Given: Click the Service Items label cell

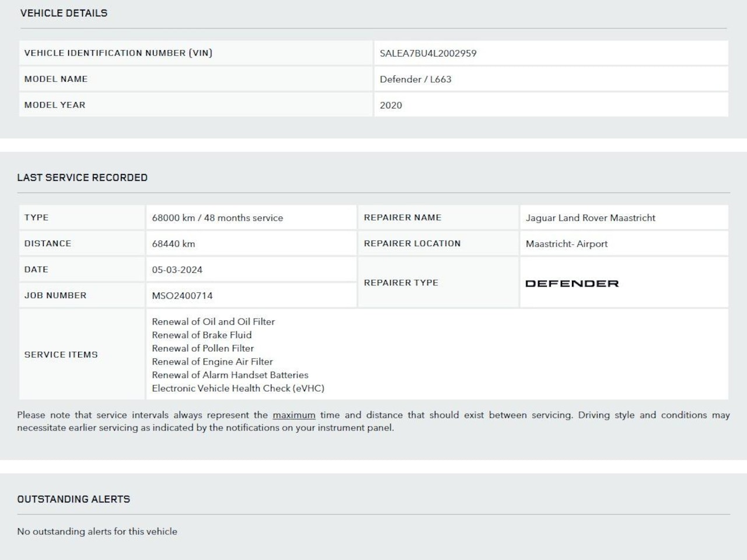Looking at the screenshot, I should pos(82,355).
